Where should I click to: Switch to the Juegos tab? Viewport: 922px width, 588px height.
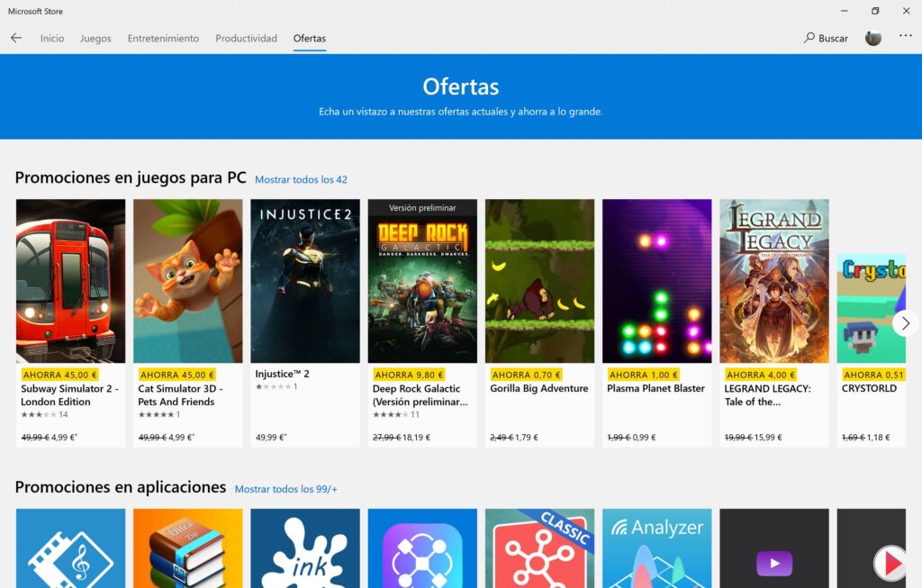(x=95, y=39)
